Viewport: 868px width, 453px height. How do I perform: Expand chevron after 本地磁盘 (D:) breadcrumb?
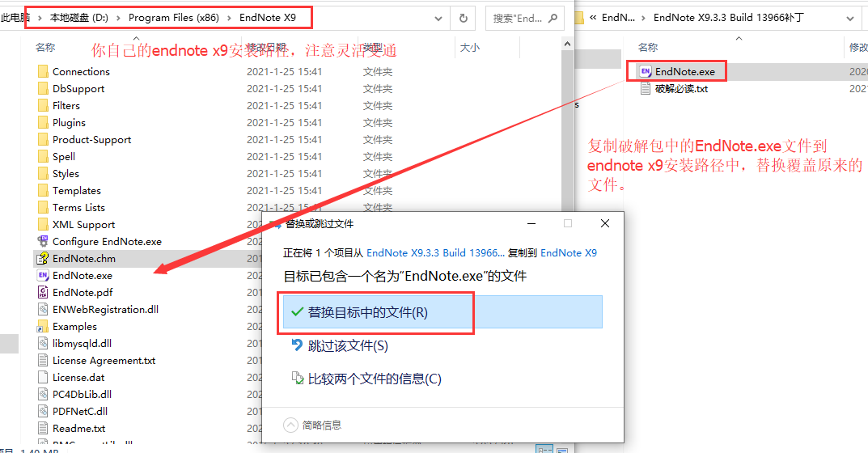coord(118,19)
